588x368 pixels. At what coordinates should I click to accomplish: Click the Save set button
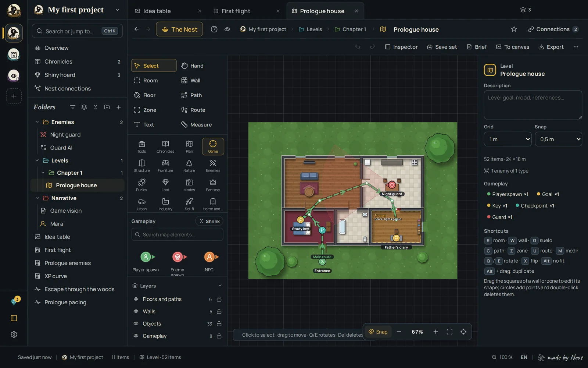coord(442,47)
